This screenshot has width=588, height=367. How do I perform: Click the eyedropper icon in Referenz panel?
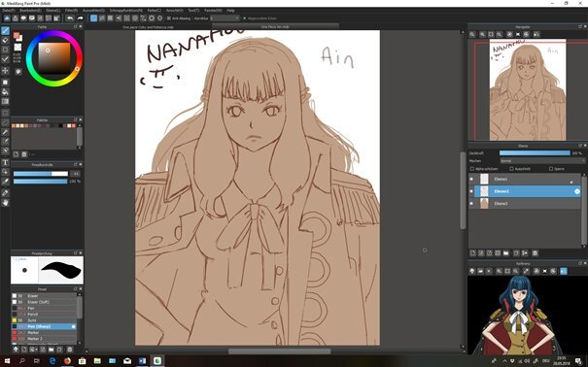point(526,271)
